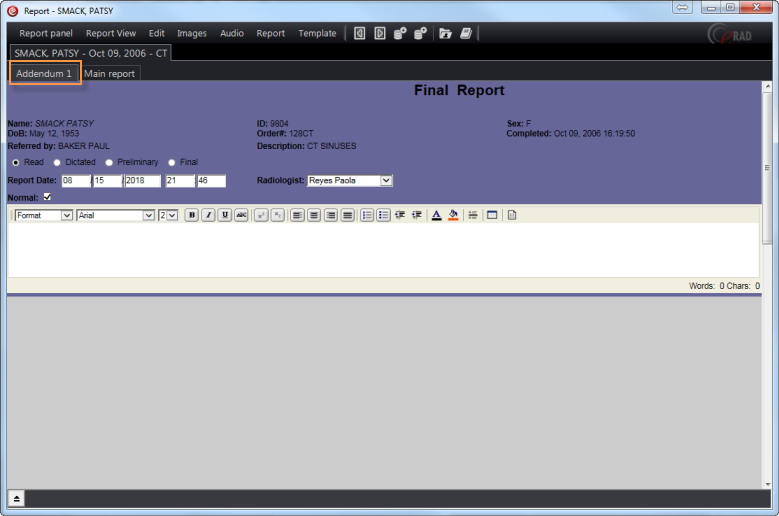Expand the Format style dropdown
Screen dimensions: 779x516
click(67, 215)
